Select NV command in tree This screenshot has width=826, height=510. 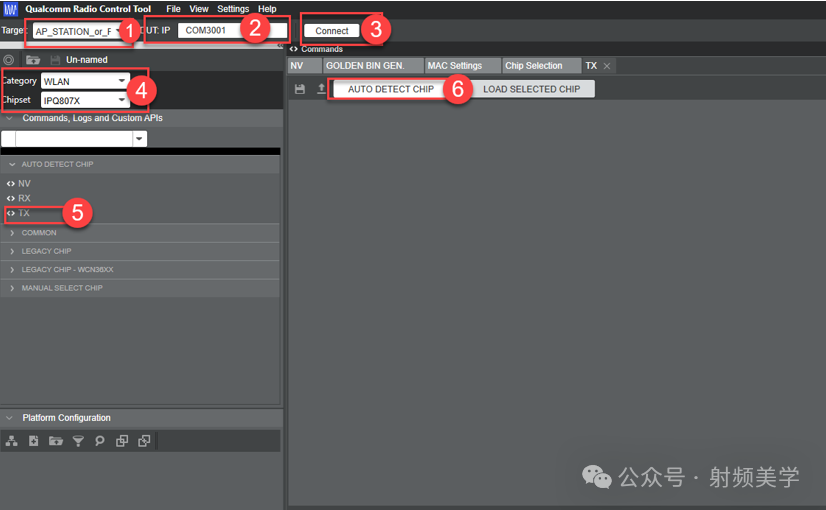(x=24, y=183)
